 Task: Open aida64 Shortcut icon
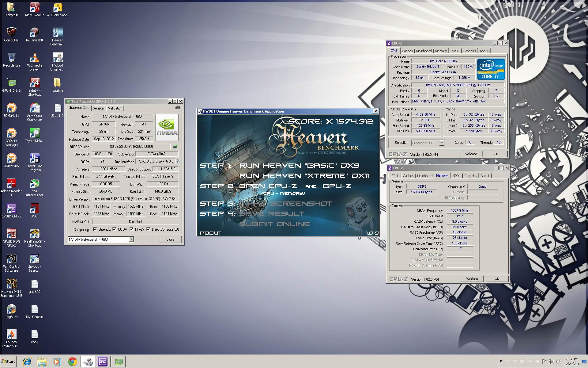[x=34, y=87]
